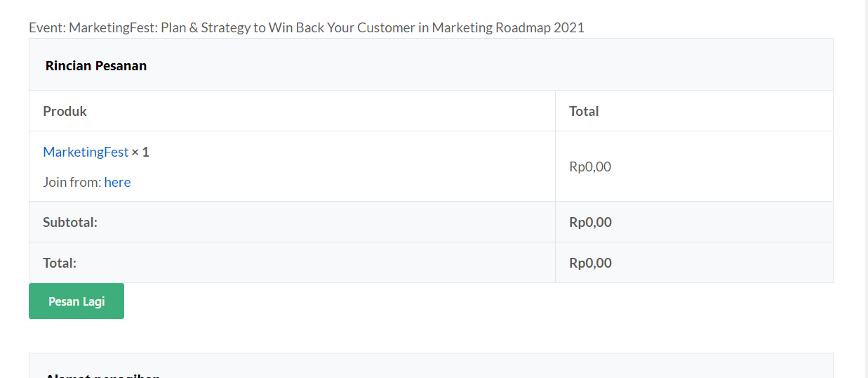Click the bold Total amount in last row
This screenshot has height=378, width=868.
[590, 263]
